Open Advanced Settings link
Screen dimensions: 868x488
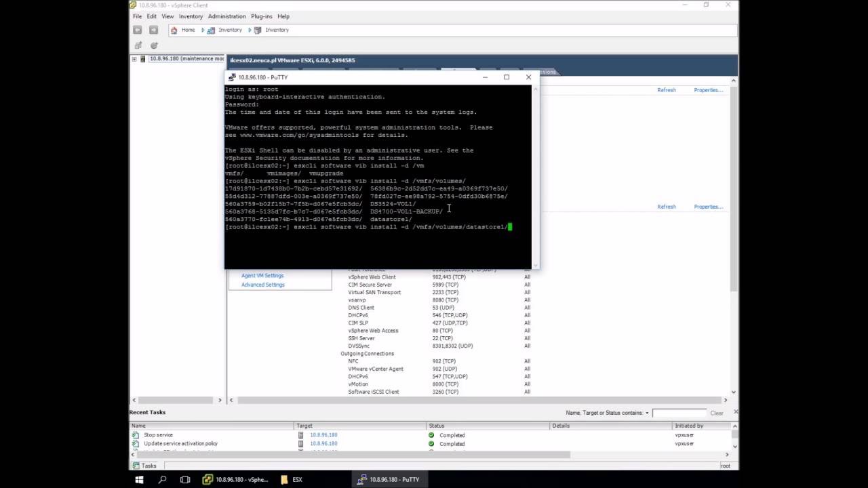point(263,285)
